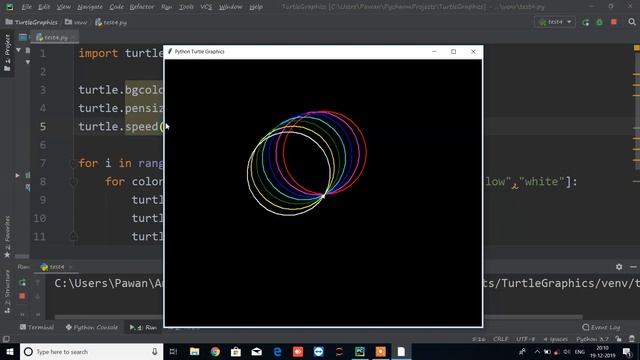Open the Terminal tool window tab
The height and width of the screenshot is (360, 640).
pos(37,327)
